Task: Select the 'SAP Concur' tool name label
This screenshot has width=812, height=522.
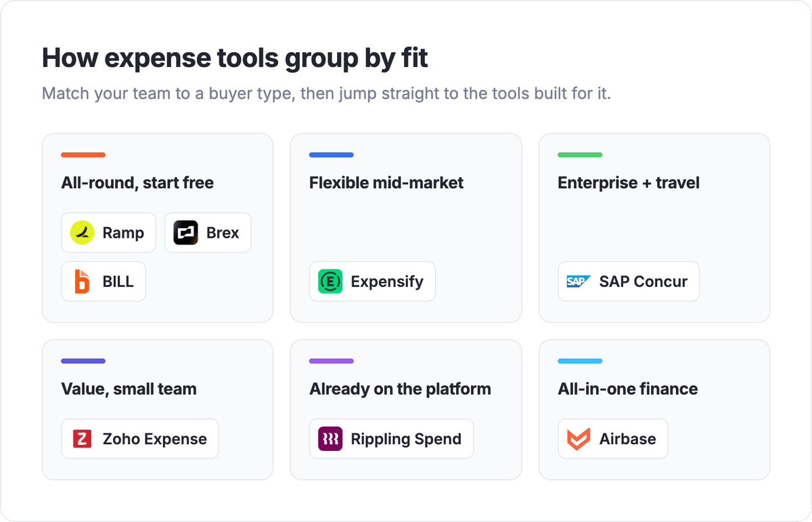Action: [x=644, y=282]
